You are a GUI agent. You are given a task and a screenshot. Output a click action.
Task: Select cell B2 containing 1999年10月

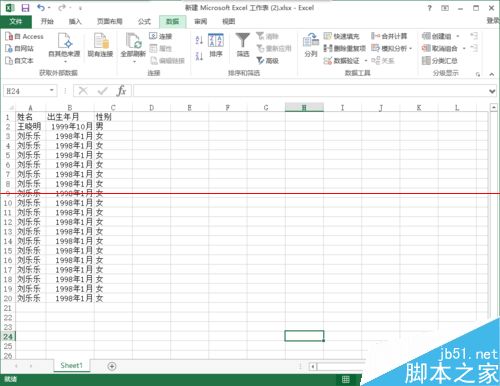click(x=70, y=126)
